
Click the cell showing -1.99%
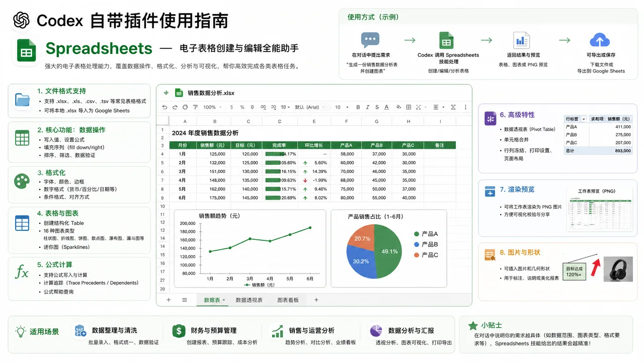[x=314, y=180]
